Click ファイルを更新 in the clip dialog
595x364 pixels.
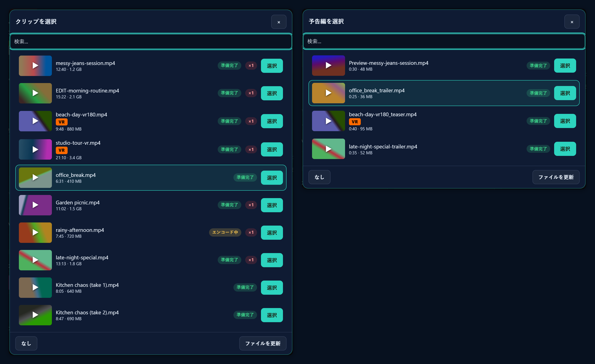point(263,343)
